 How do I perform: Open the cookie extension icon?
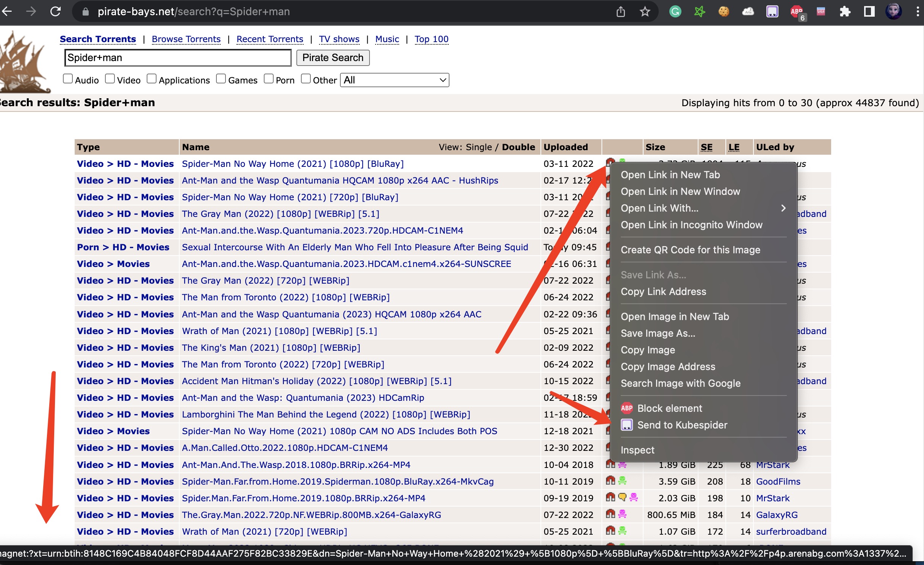point(724,12)
